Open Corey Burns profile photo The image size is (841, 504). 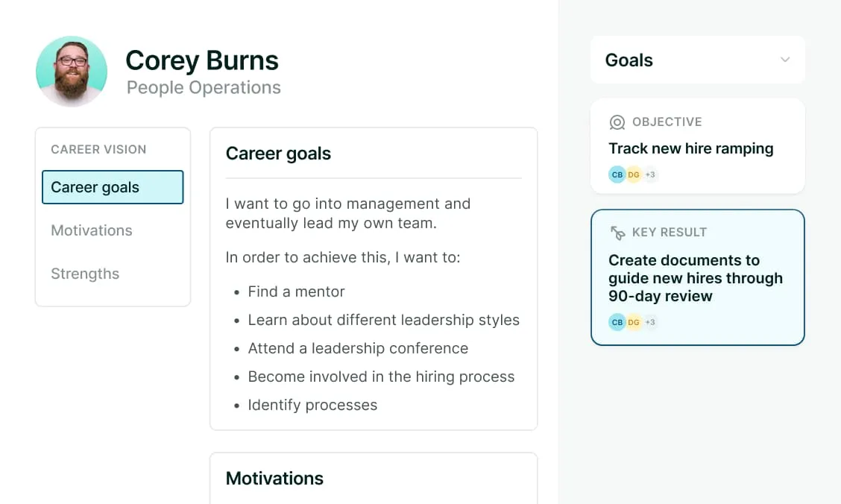pyautogui.click(x=72, y=72)
